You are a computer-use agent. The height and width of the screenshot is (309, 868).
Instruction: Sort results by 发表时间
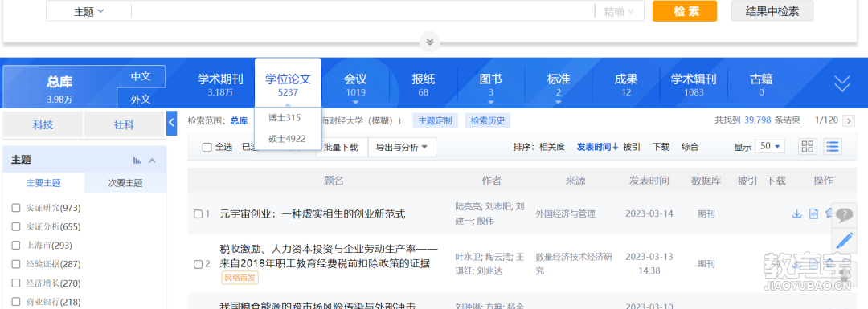click(597, 147)
